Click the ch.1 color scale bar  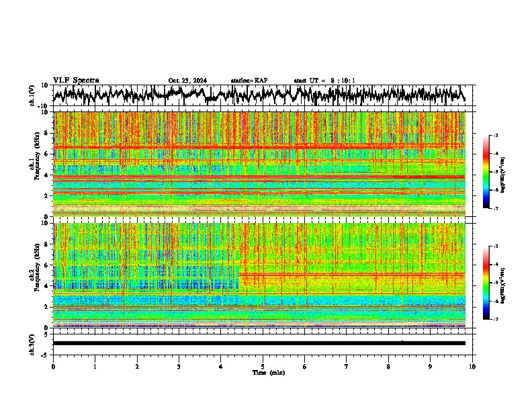[x=486, y=172]
